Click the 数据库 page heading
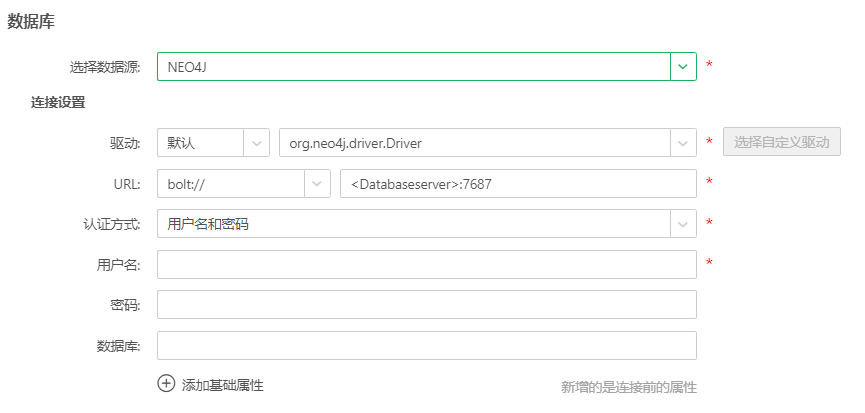The height and width of the screenshot is (413, 865). click(x=31, y=23)
